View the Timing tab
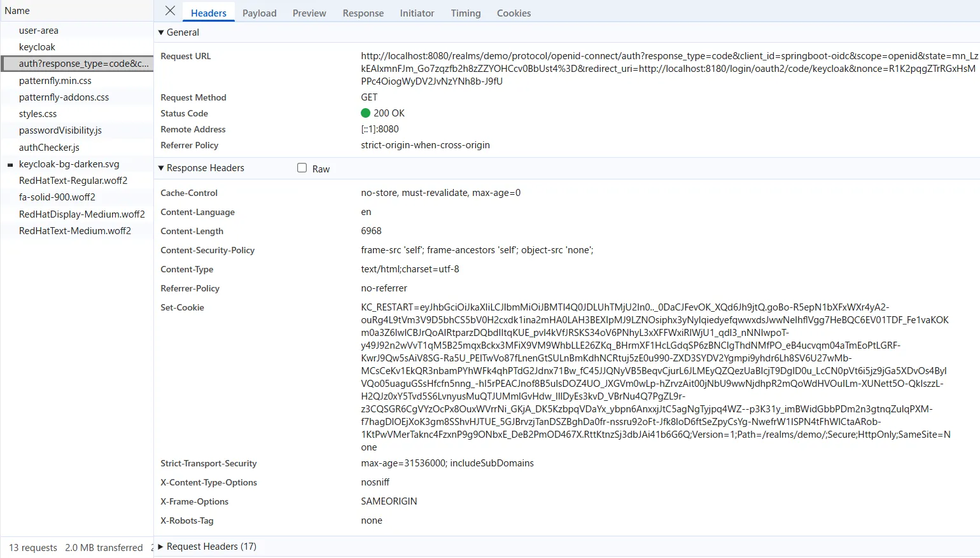 (465, 13)
